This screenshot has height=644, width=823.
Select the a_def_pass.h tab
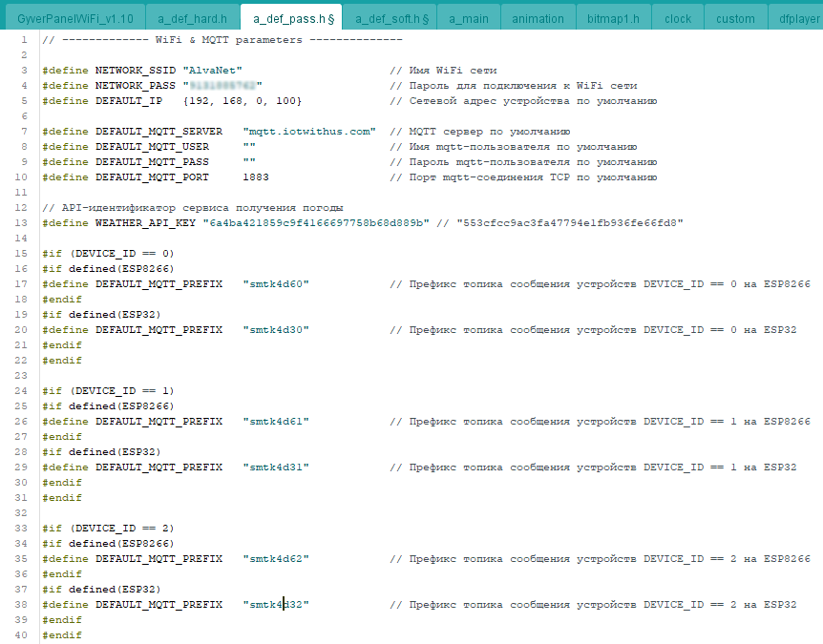point(293,19)
